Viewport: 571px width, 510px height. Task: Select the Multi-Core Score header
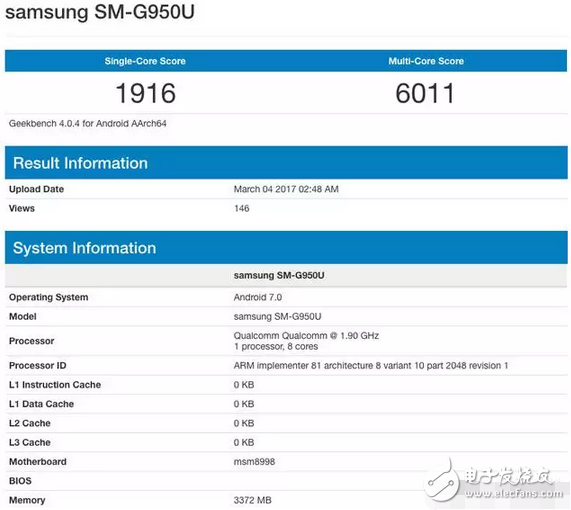click(x=426, y=61)
